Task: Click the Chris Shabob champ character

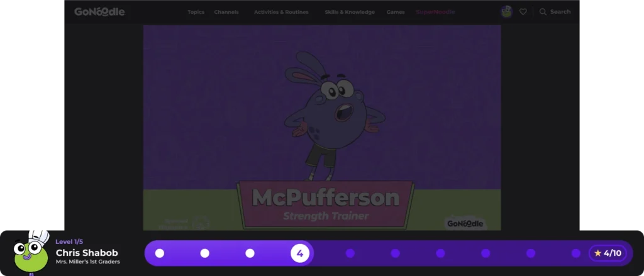Action: click(31, 253)
